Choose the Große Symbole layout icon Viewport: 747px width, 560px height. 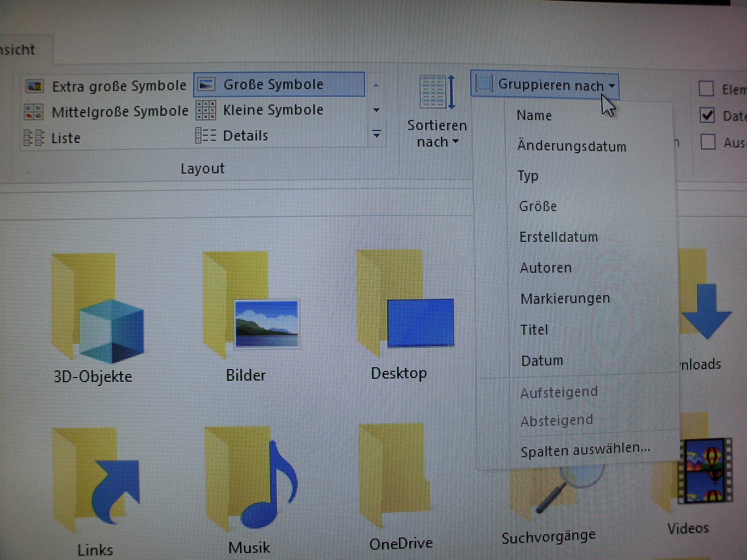tap(206, 84)
